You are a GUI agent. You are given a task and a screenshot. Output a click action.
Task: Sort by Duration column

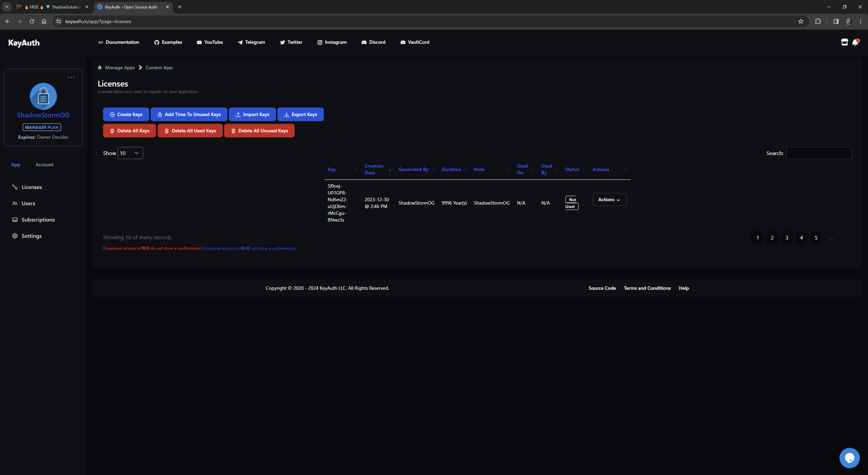click(x=454, y=169)
